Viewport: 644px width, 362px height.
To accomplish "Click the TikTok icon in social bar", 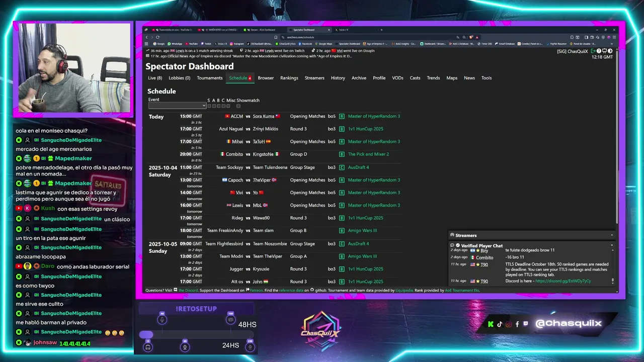I will tap(500, 324).
